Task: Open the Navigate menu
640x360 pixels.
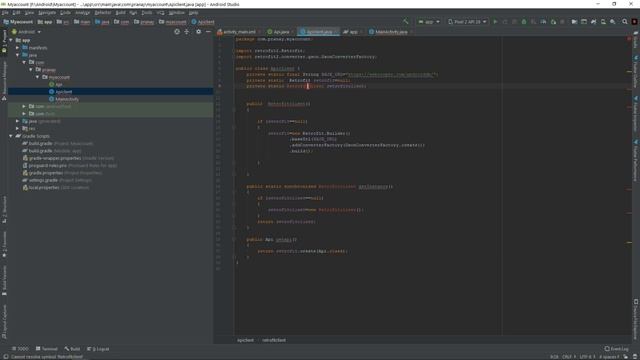Action: 47,13
